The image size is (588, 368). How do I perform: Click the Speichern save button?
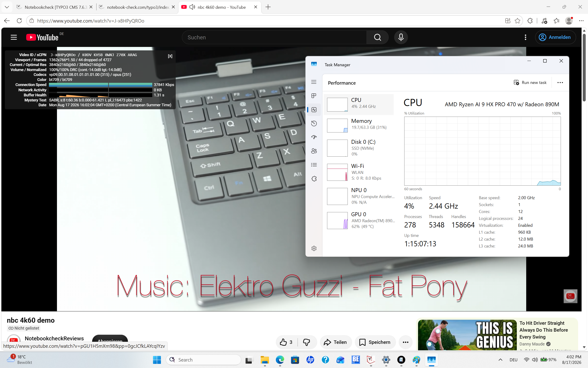point(375,342)
